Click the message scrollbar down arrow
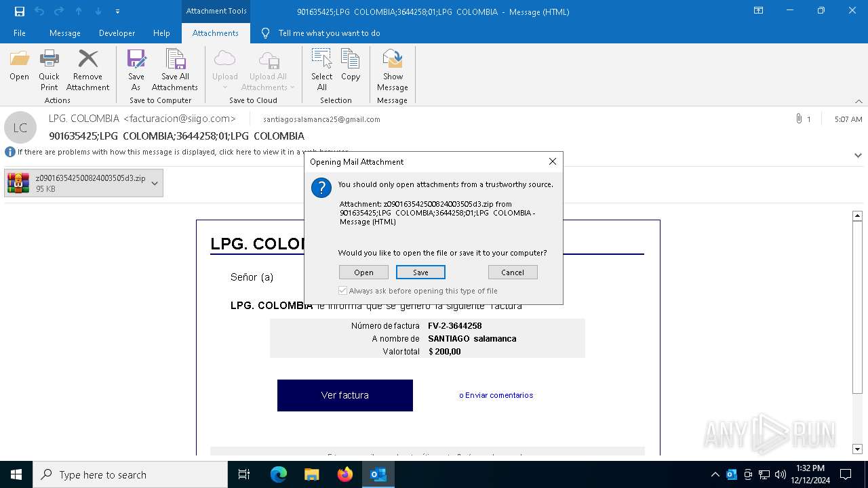 [857, 449]
